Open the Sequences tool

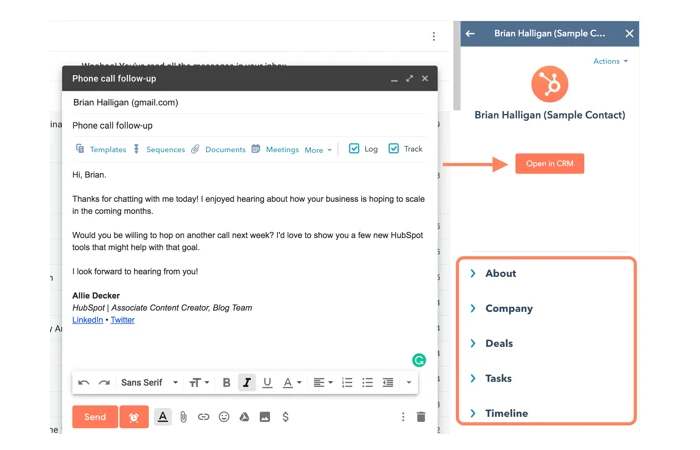159,149
